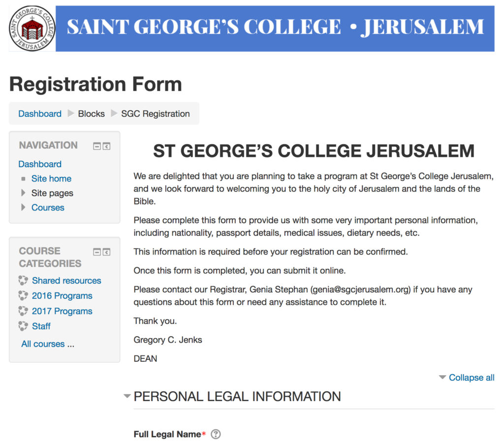Screen dimensions: 504x442
Task: Click the Shared resources category icon
Action: tap(23, 280)
